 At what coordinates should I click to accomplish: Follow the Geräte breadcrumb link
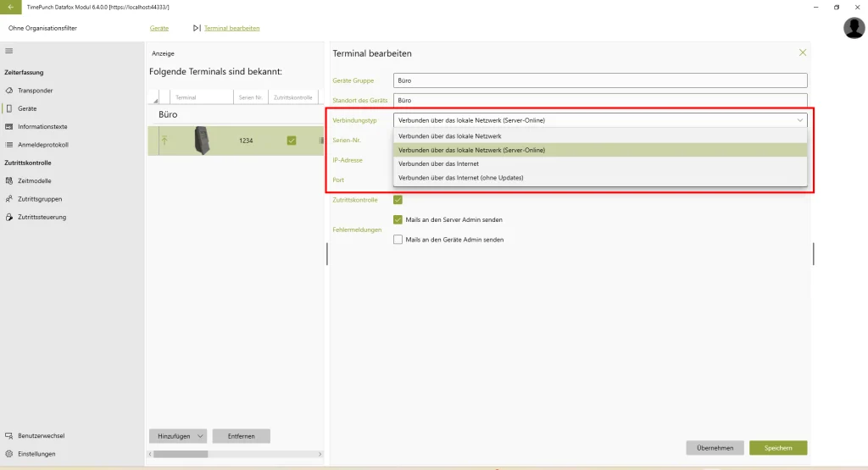click(159, 28)
